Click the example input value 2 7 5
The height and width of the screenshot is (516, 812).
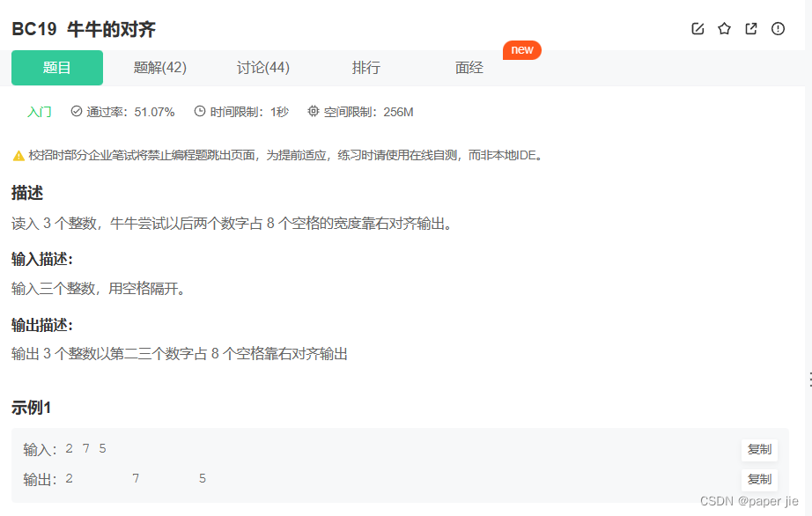(86, 449)
